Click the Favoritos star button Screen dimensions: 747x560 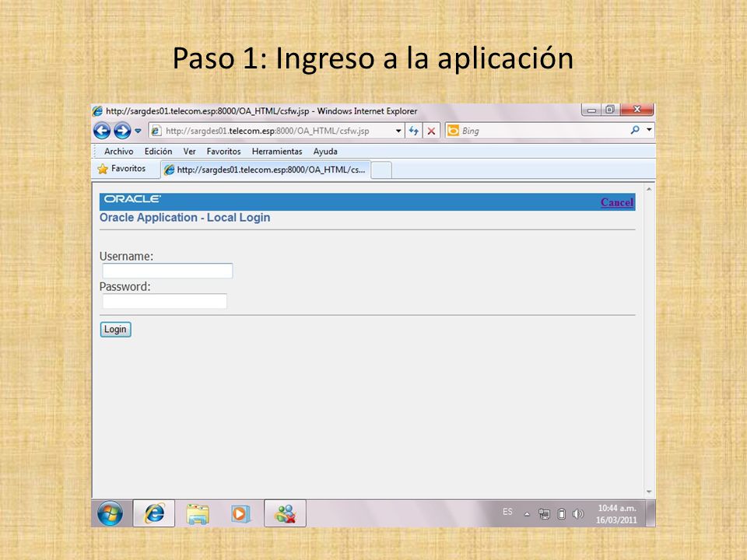coord(122,169)
